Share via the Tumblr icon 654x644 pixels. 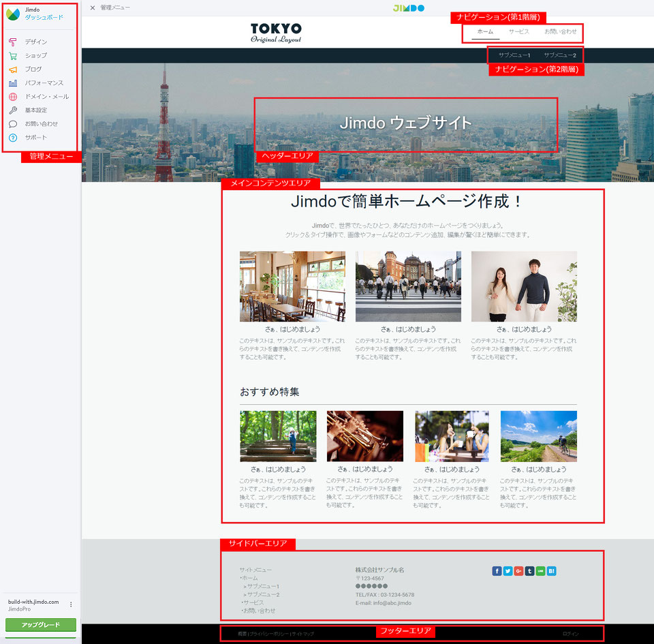coord(529,571)
